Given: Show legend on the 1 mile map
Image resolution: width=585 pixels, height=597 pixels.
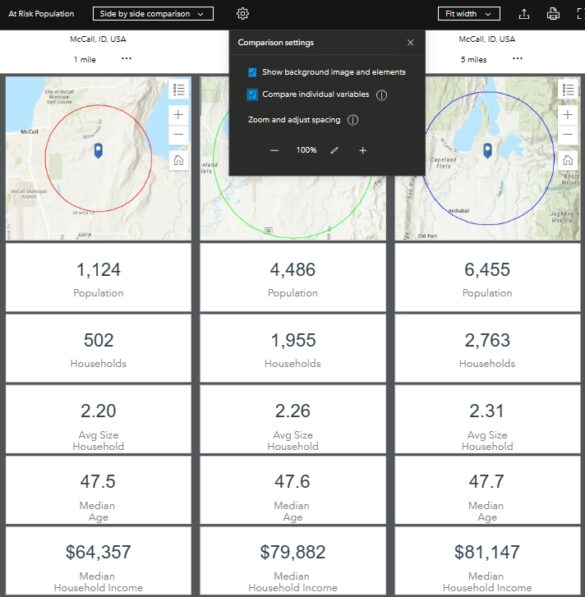Looking at the screenshot, I should pyautogui.click(x=179, y=90).
